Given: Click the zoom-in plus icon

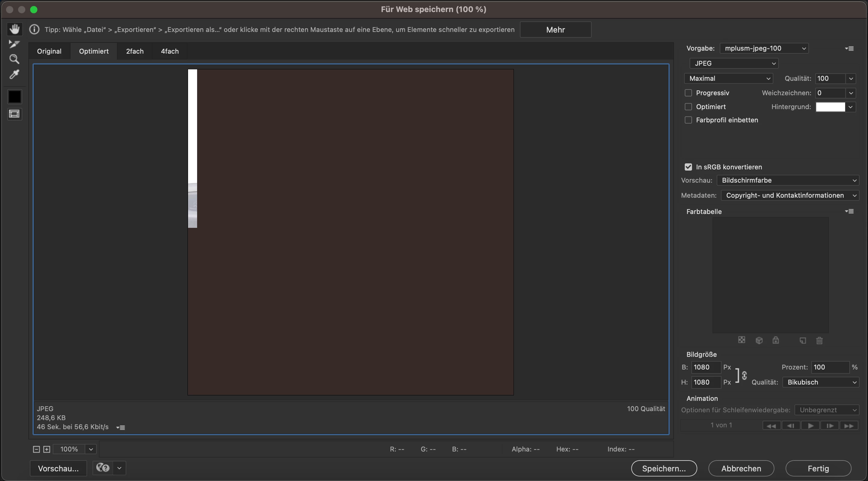Looking at the screenshot, I should 47,449.
